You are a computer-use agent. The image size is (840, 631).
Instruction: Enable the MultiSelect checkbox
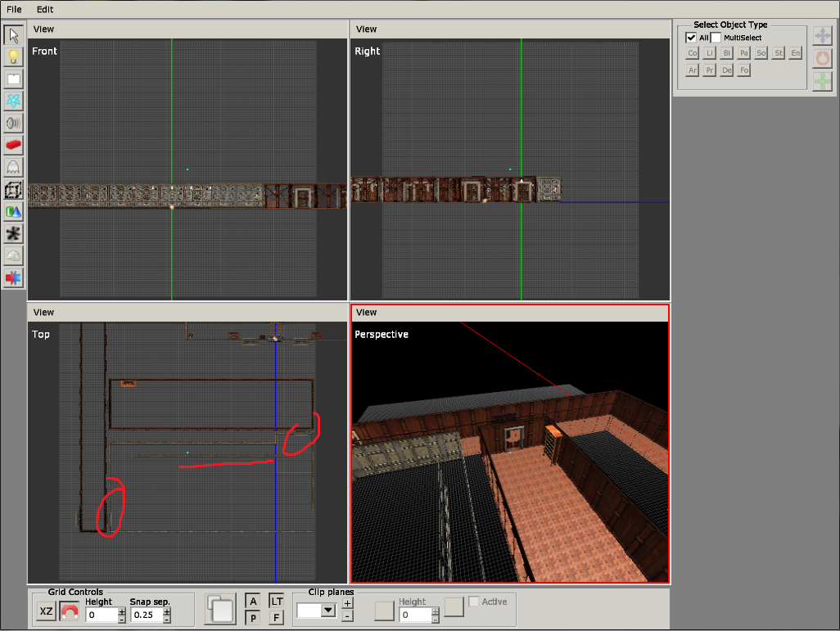coord(716,38)
